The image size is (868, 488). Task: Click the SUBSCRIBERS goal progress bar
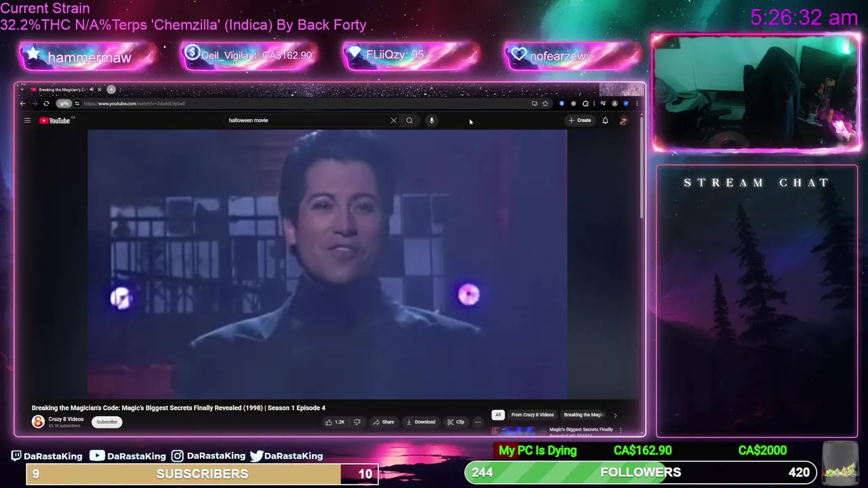(202, 474)
